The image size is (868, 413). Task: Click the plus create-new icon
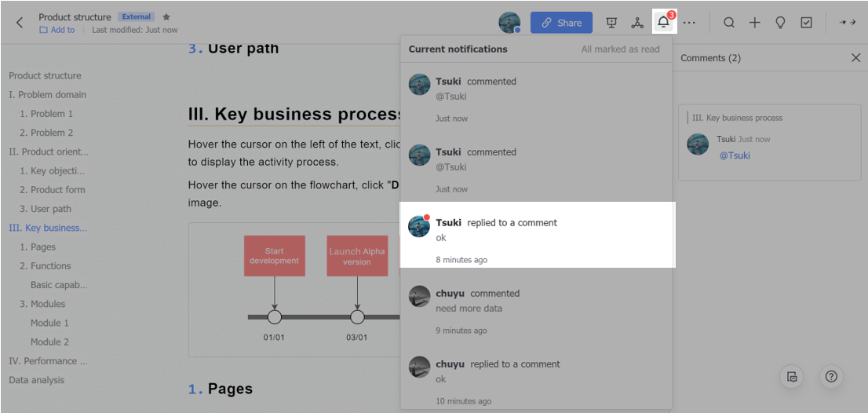point(754,23)
